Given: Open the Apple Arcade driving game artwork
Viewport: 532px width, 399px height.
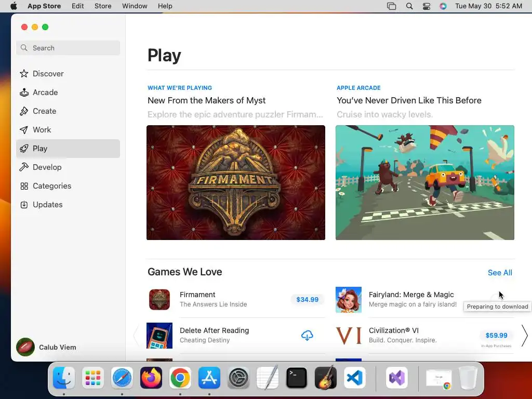Looking at the screenshot, I should click(x=425, y=182).
